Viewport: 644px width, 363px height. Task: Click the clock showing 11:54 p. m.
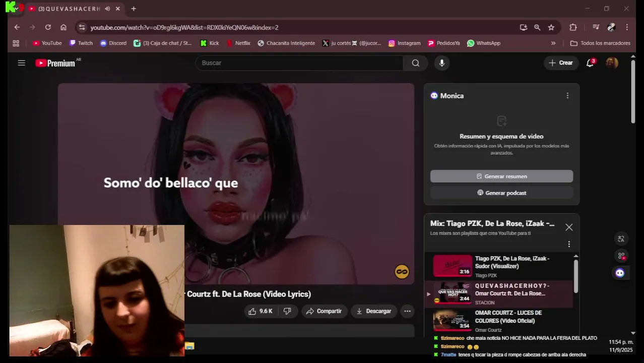tap(621, 342)
